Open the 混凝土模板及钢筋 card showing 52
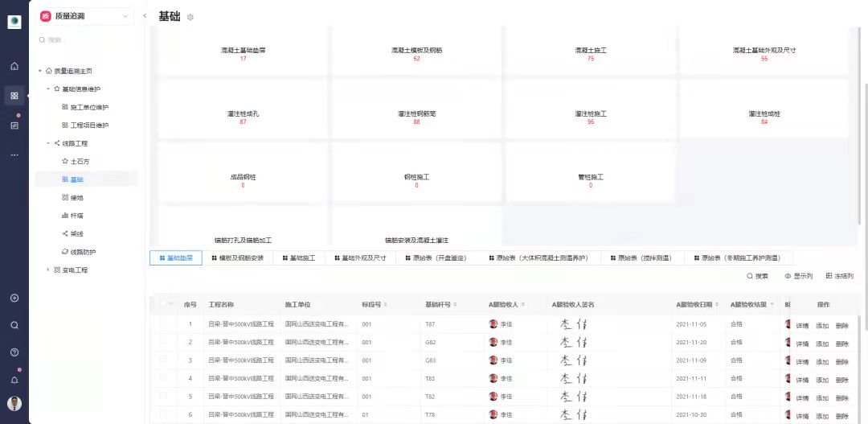Viewport: 868px width, 424px height. pyautogui.click(x=416, y=52)
